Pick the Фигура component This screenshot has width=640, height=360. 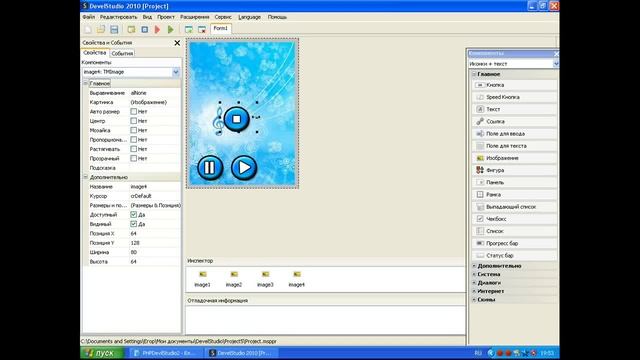click(514, 170)
